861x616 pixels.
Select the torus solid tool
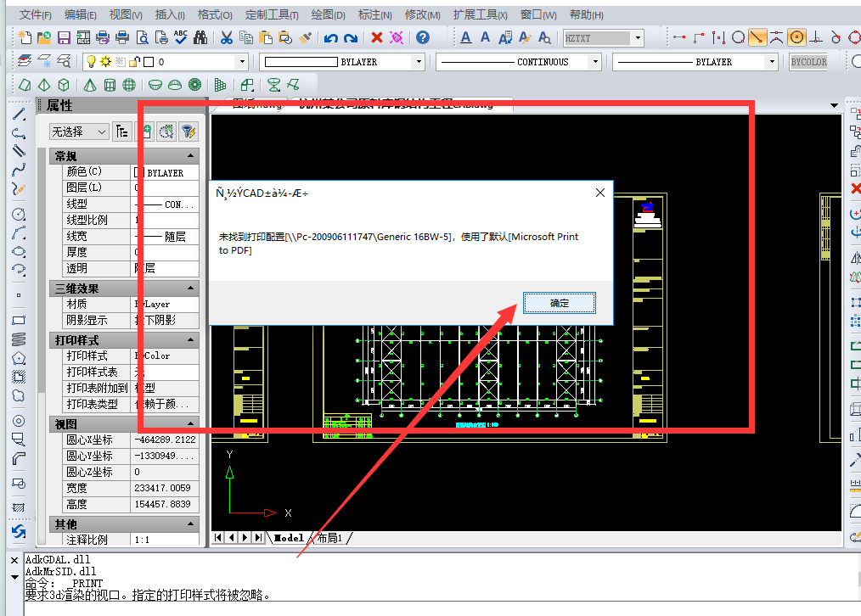(x=194, y=85)
